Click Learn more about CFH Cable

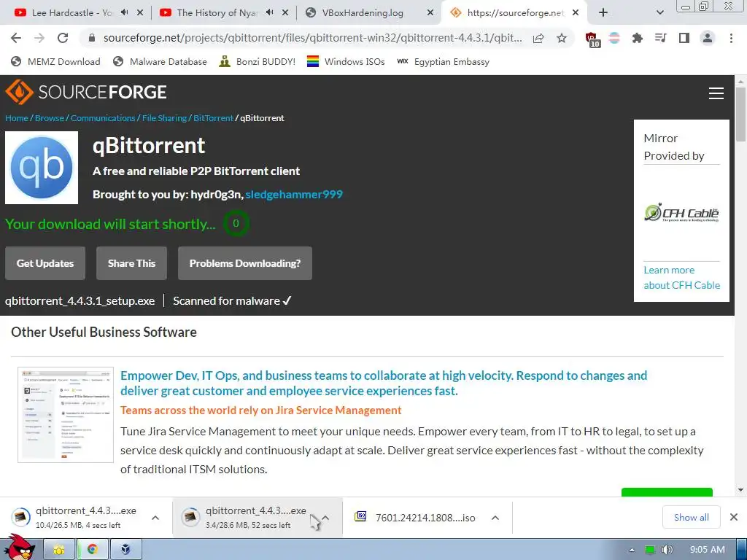(x=682, y=278)
